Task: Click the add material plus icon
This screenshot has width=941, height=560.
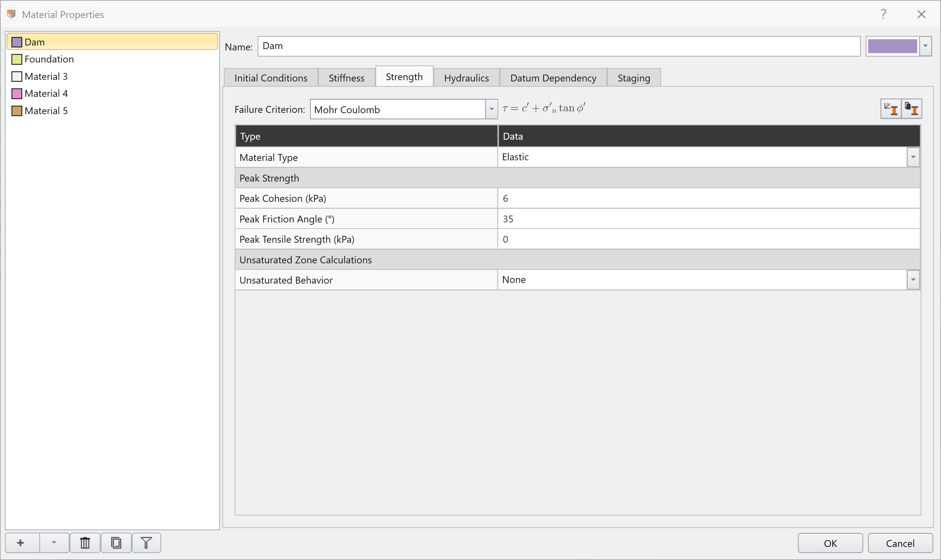Action: (21, 543)
